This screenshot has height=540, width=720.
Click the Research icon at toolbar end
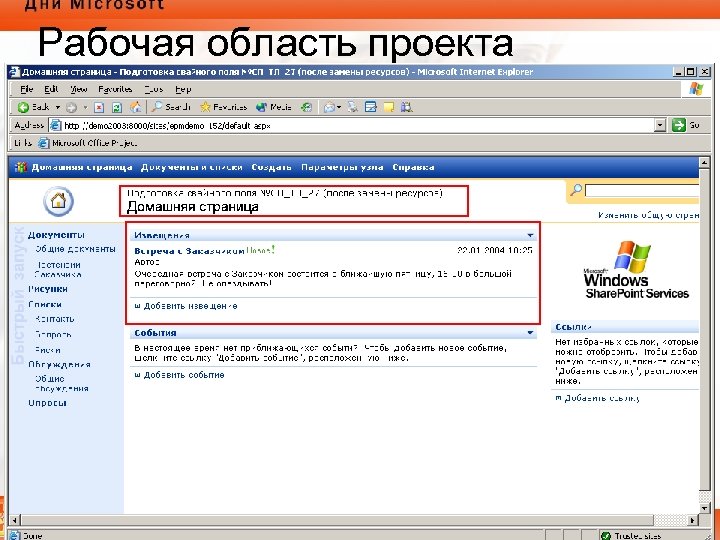[x=406, y=107]
